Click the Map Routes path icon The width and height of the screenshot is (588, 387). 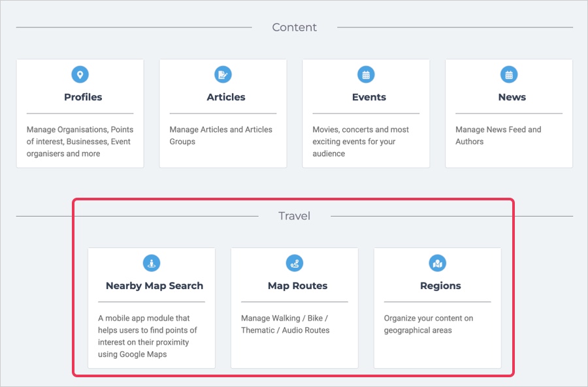[x=295, y=263]
